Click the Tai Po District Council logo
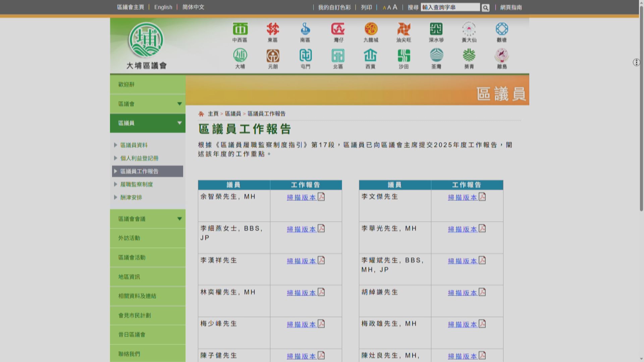The width and height of the screenshot is (644, 362). pos(146,40)
